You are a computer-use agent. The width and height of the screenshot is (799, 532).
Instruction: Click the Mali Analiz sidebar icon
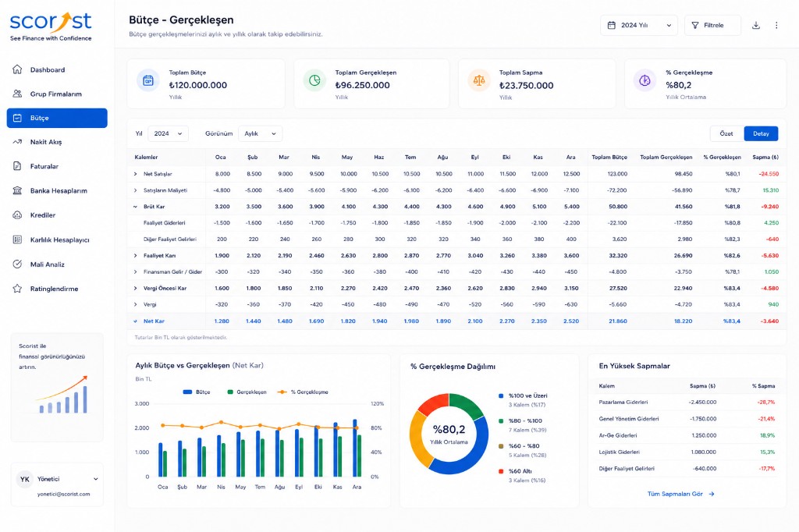pyautogui.click(x=17, y=264)
